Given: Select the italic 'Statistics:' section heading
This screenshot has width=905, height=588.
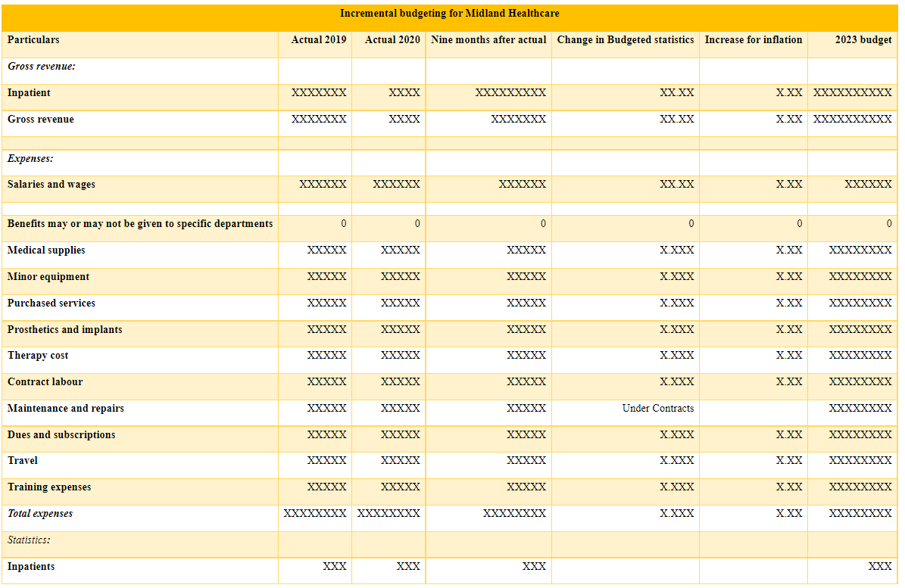Looking at the screenshot, I should tap(29, 540).
